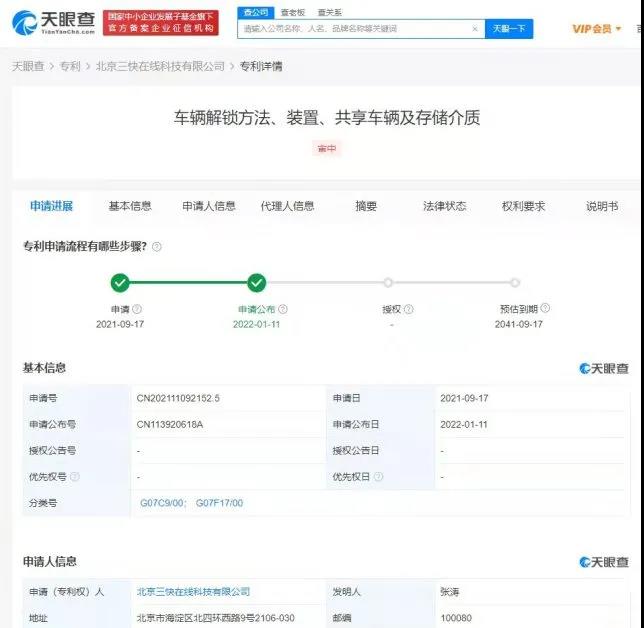644x628 pixels.
Task: Click the 2022-01-11 date in the 申请公布日 row
Action: click(464, 425)
